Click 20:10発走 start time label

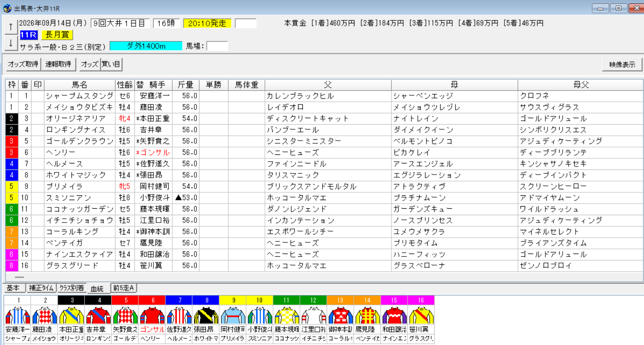[x=207, y=23]
